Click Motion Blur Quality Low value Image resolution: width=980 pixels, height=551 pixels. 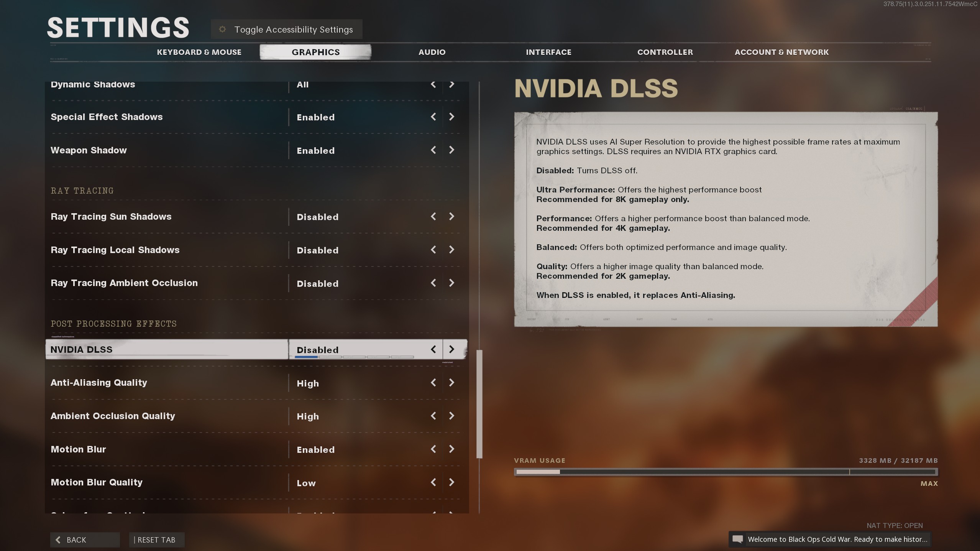coord(306,483)
